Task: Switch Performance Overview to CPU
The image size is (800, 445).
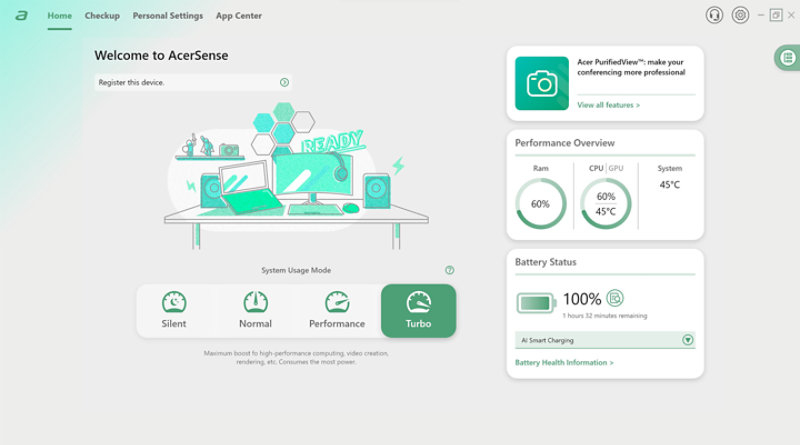Action: point(596,168)
